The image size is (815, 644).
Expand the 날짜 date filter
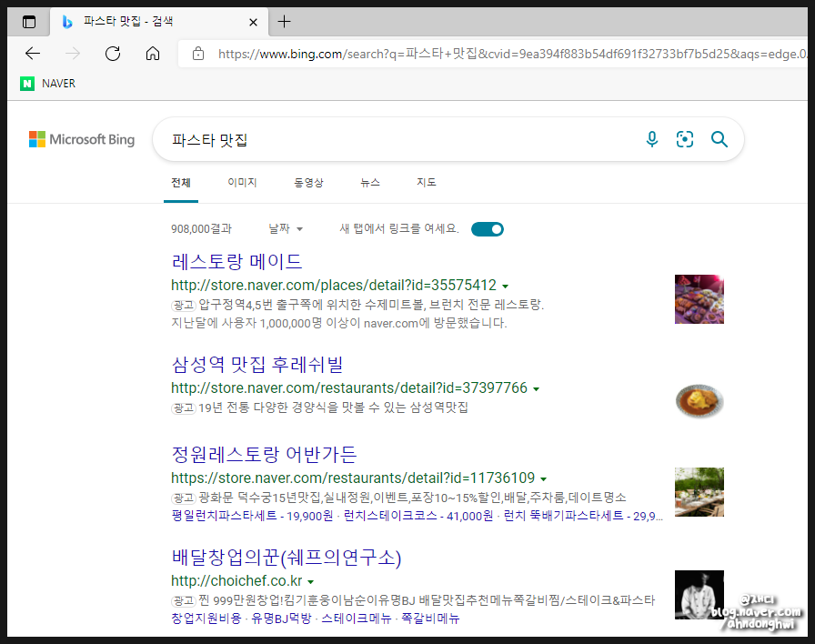click(286, 228)
